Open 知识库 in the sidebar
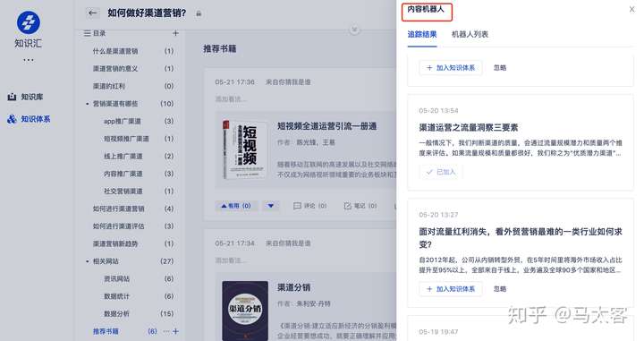 [x=25, y=97]
